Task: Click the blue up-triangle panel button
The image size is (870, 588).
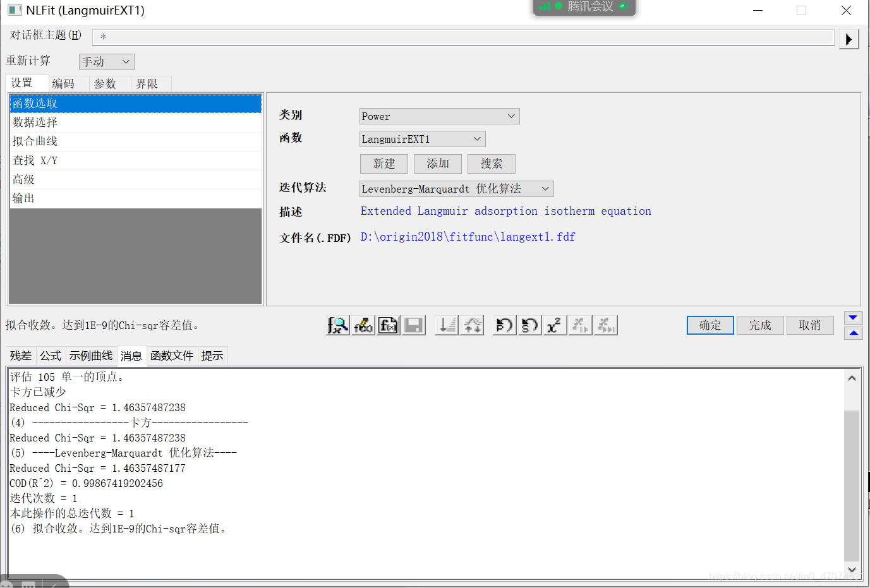Action: click(853, 333)
